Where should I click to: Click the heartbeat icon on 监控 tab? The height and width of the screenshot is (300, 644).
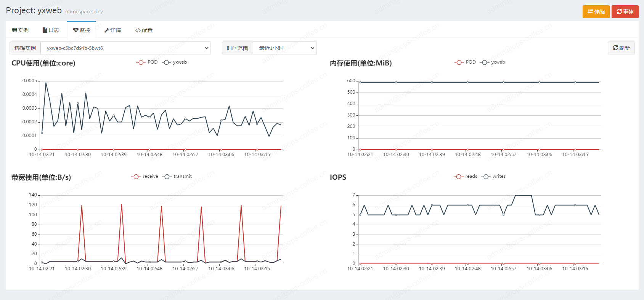(75, 30)
